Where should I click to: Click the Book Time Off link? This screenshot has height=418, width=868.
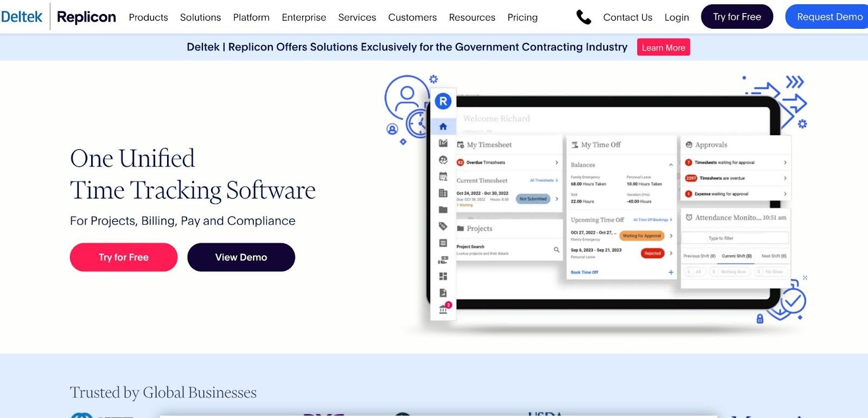[x=584, y=272]
